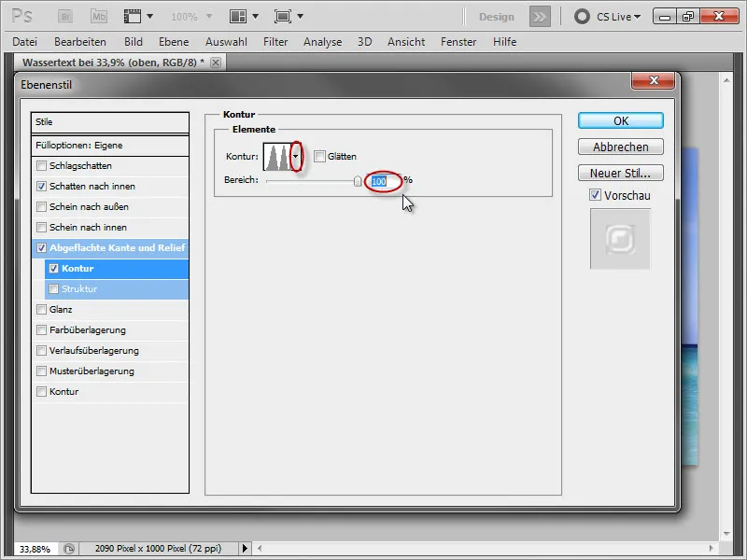Expand the arrange documents dropdown arrow
This screenshot has width=747, height=560.
pos(255,17)
